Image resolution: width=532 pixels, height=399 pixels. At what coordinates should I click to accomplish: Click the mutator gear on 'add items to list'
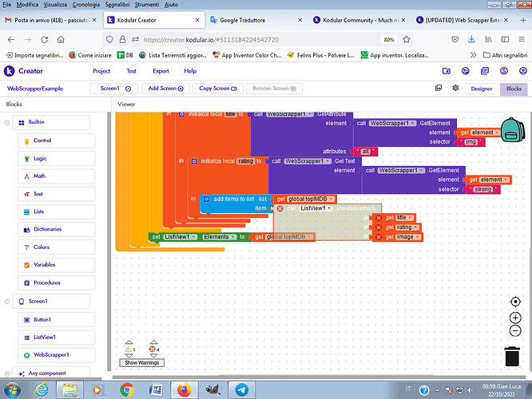pyautogui.click(x=206, y=198)
